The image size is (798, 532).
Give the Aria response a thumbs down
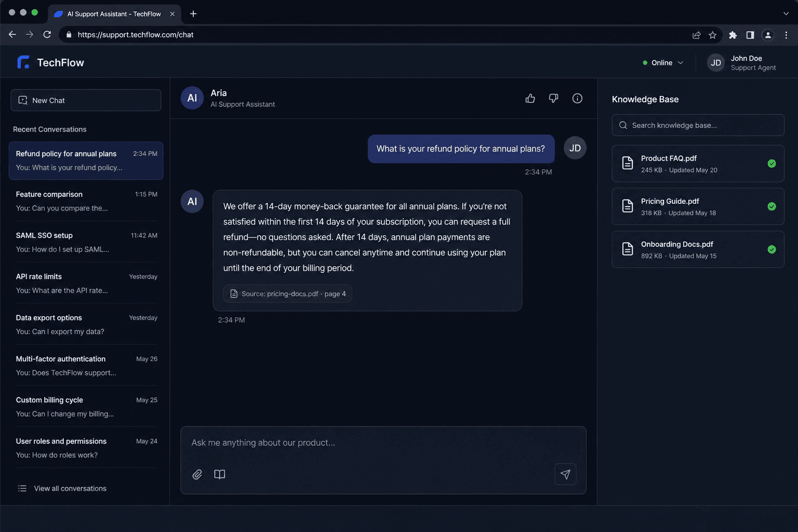coord(554,98)
